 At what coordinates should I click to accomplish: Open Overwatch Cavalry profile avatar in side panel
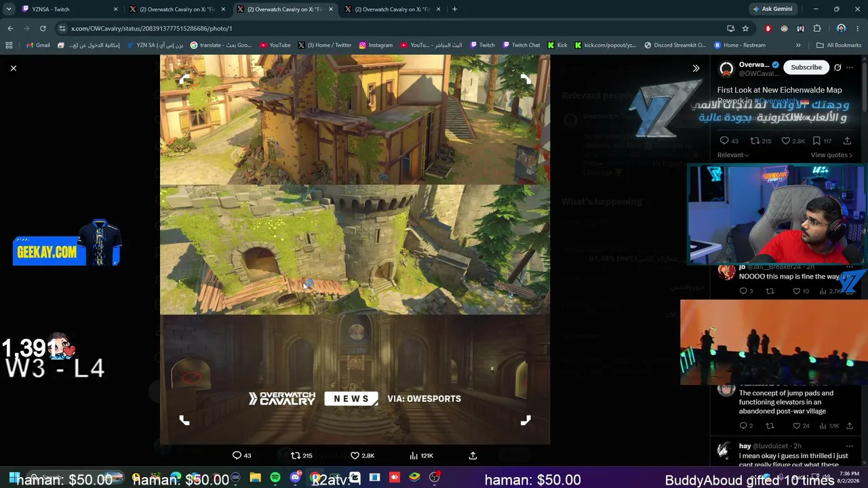[x=726, y=68]
